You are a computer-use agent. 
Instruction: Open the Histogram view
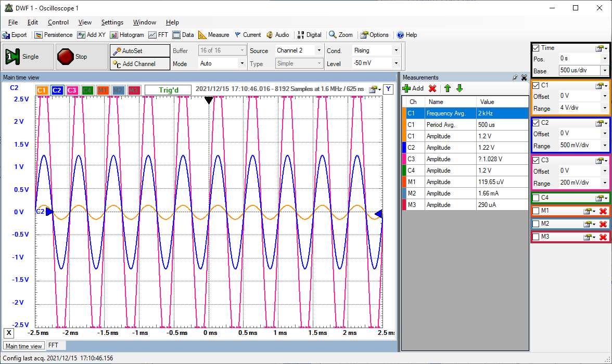point(126,35)
